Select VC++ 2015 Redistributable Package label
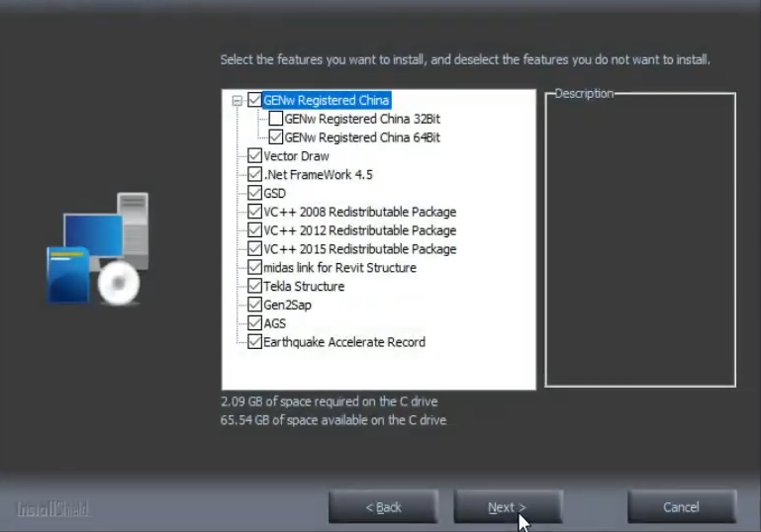 tap(359, 249)
